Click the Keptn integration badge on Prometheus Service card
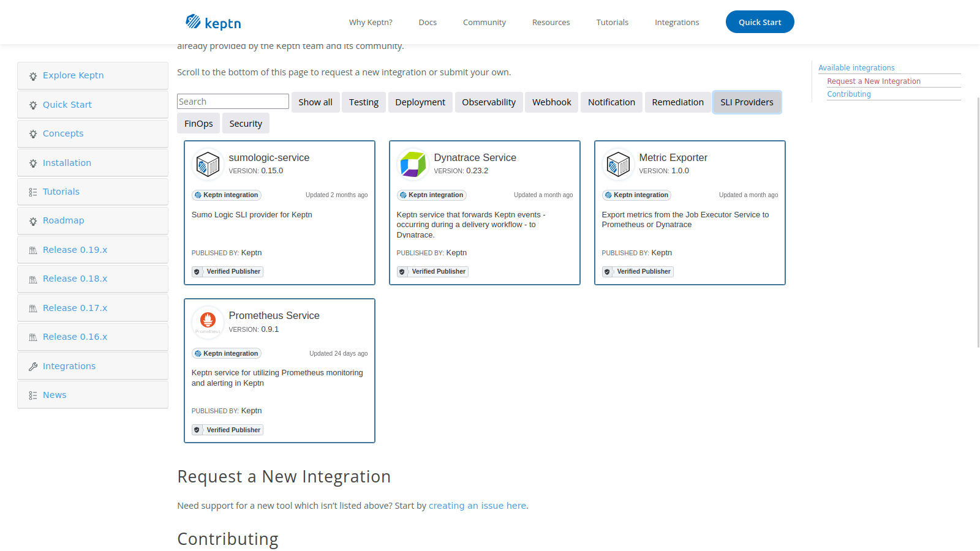Viewport: 980px width, 551px height. [227, 354]
